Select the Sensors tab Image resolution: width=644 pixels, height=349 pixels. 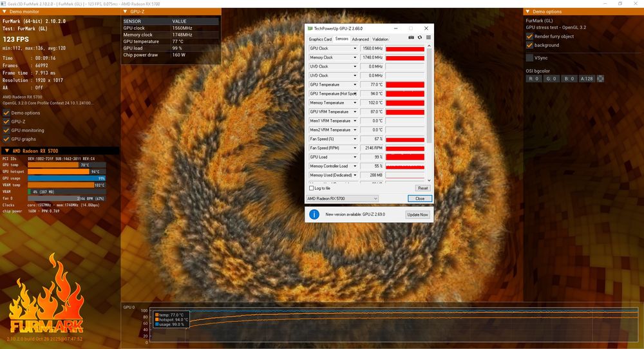[x=342, y=39]
